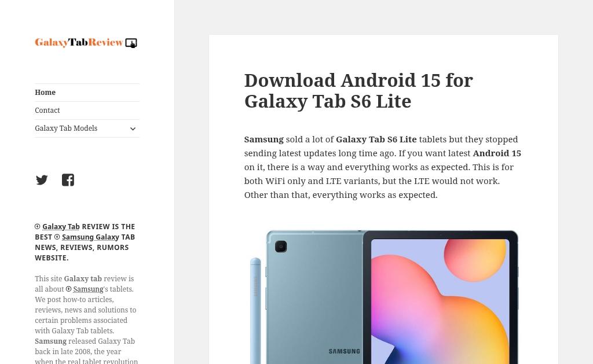Click the tablet icon in site logo
The width and height of the screenshot is (593, 364).
[x=131, y=43]
